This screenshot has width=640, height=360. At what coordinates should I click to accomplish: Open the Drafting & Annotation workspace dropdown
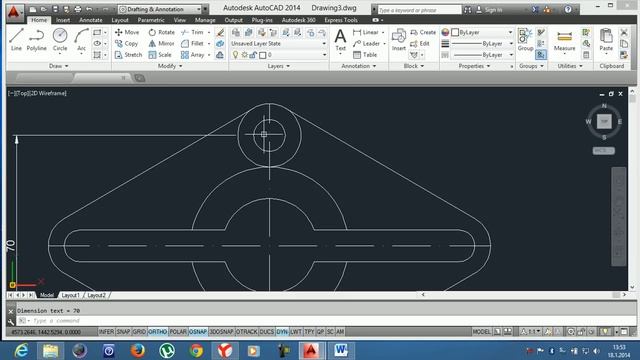159,9
